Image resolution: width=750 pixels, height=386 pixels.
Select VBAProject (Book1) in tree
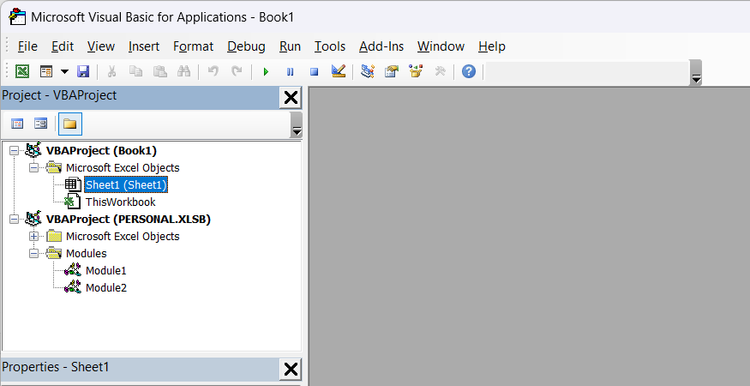click(101, 151)
